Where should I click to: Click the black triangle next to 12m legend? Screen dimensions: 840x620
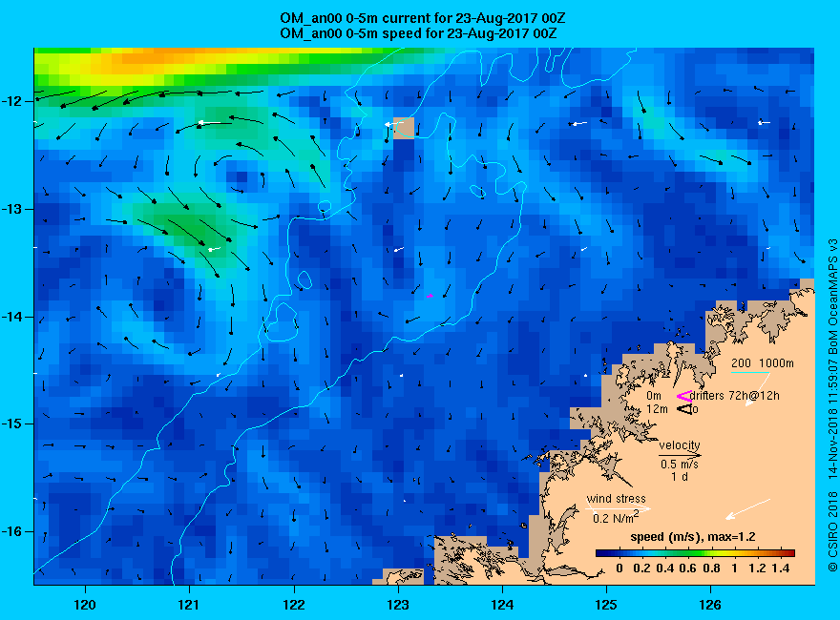pos(684,409)
